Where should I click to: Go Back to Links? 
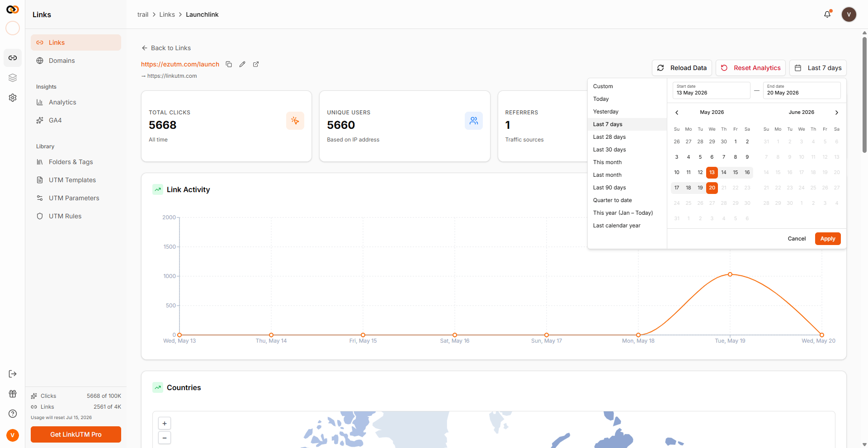pos(166,48)
